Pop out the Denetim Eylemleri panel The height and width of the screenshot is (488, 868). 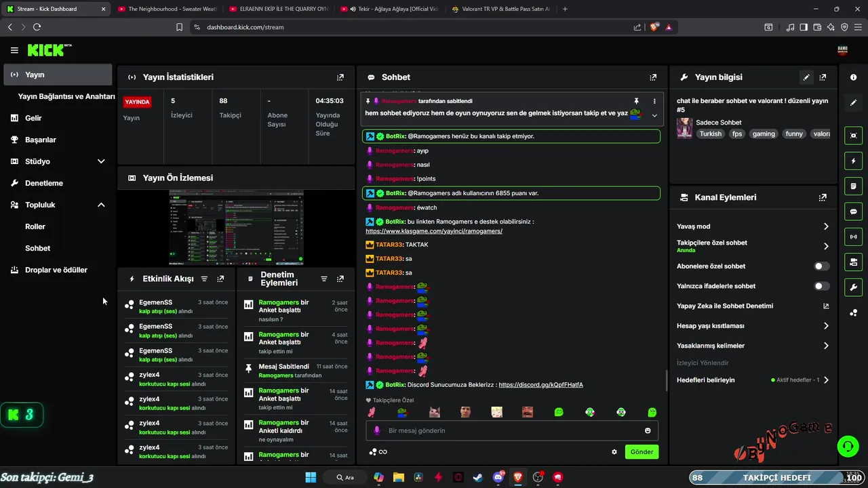click(x=340, y=279)
